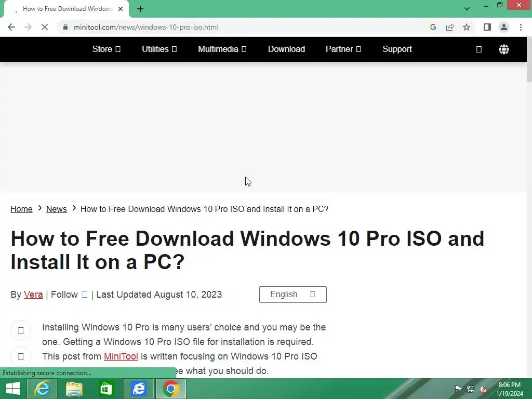Go back using the browser back arrow
Image resolution: width=532 pixels, height=399 pixels.
(11, 27)
